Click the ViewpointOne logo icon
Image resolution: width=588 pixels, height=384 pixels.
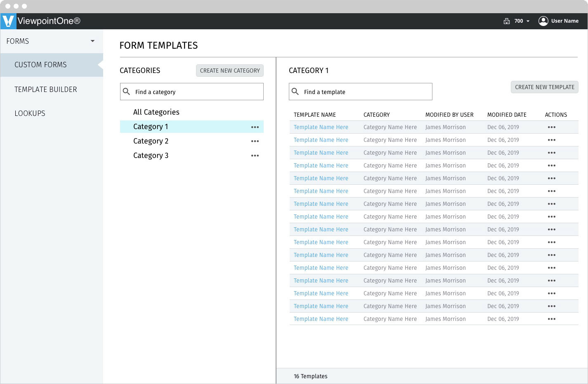click(8, 21)
